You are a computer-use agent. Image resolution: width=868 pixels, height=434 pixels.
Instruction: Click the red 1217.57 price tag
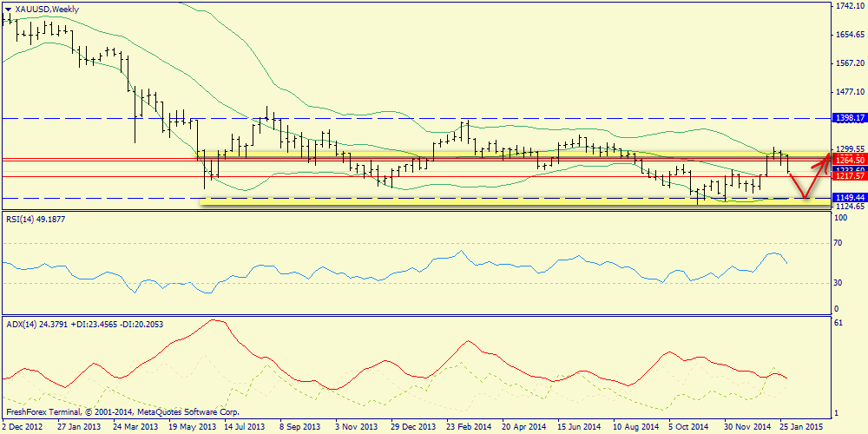point(848,176)
